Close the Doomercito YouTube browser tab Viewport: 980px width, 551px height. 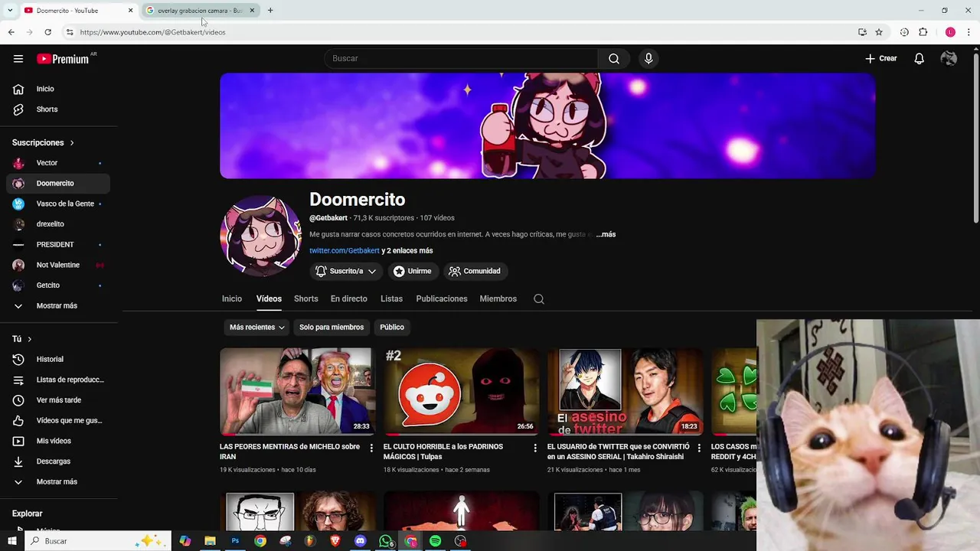pos(130,11)
